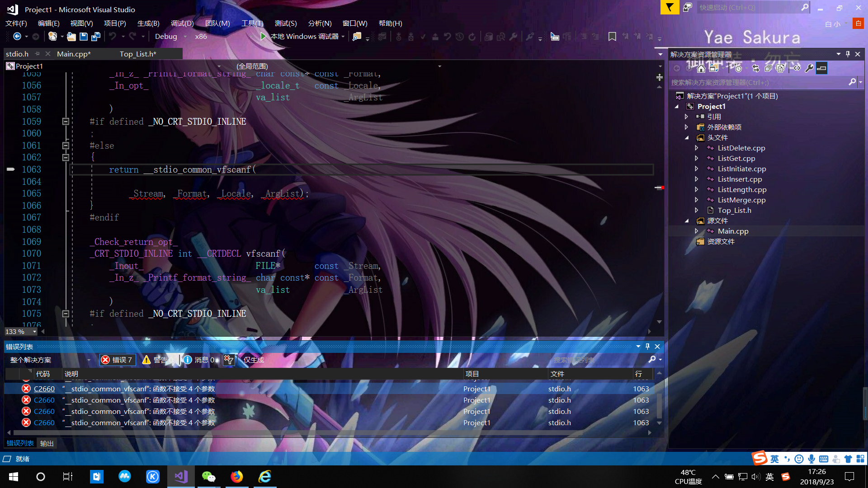
Task: Open the 生成(B) menu
Action: 148,23
